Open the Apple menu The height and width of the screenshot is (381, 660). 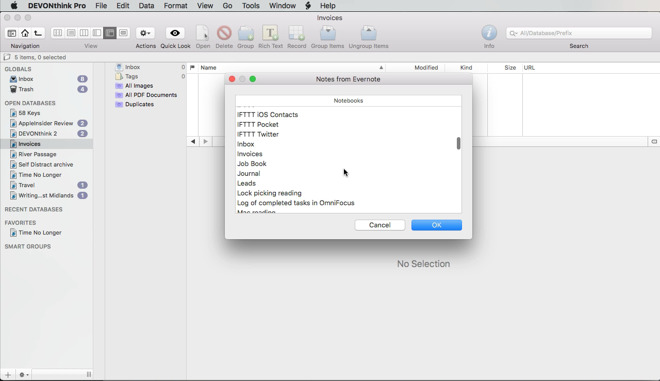pyautogui.click(x=14, y=5)
